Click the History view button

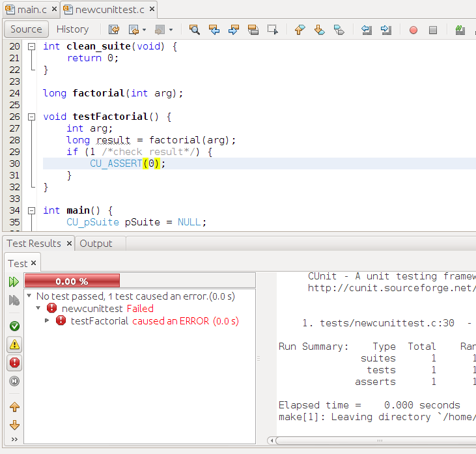(72, 29)
